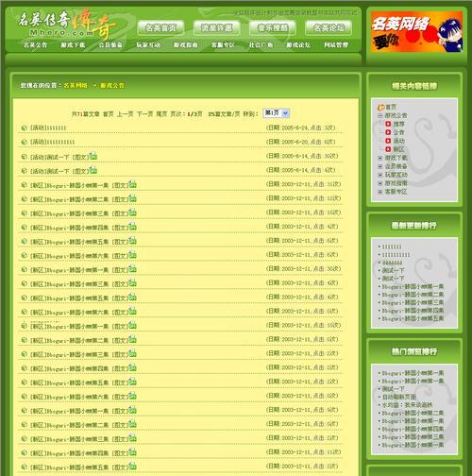Screen dimensions: 472x476
Task: Open 1111111111 in 最新更新排行 list
Action: coord(396,255)
